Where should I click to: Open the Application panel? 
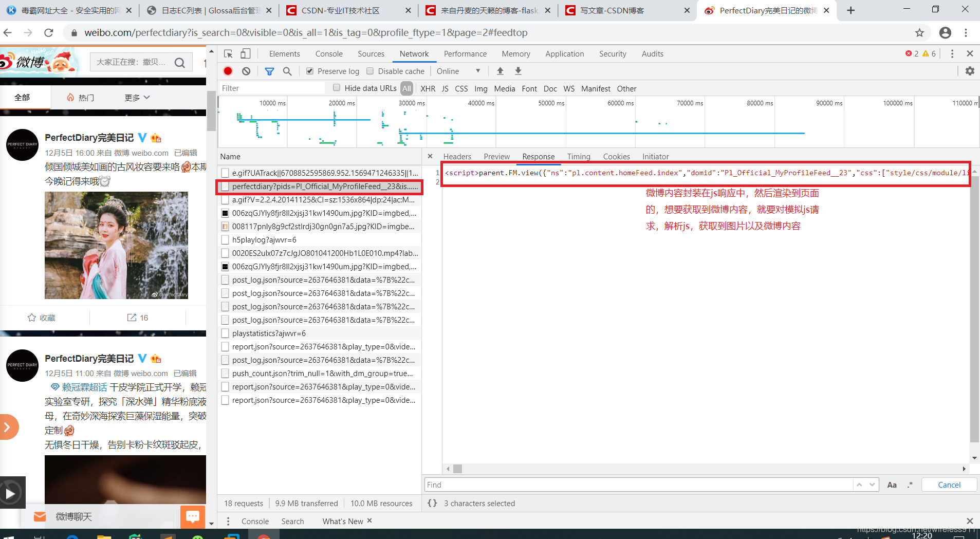[564, 53]
